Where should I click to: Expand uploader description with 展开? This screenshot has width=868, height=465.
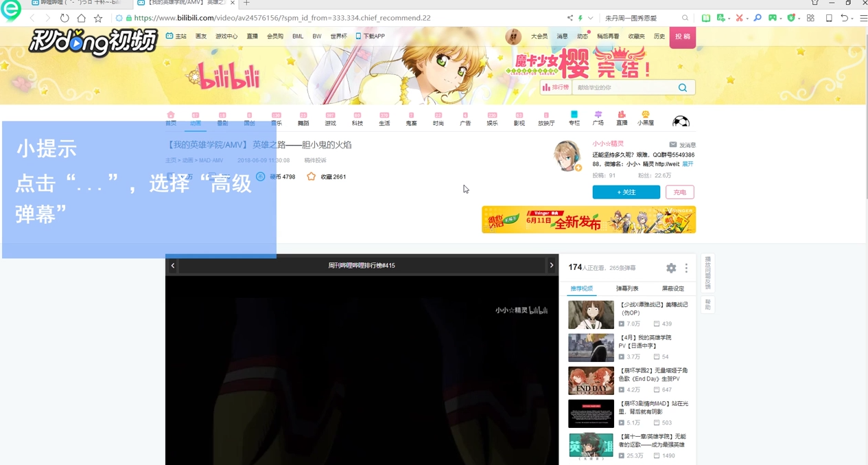tap(687, 164)
